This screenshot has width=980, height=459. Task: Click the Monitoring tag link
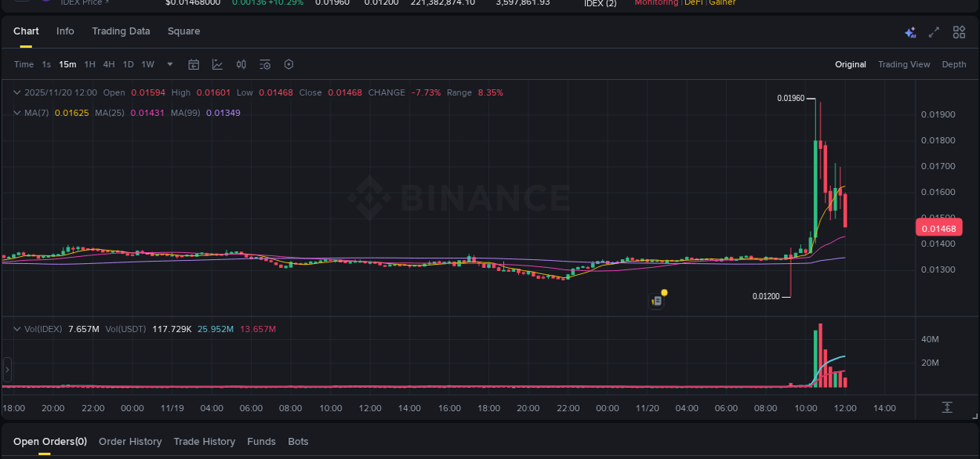[x=656, y=2]
